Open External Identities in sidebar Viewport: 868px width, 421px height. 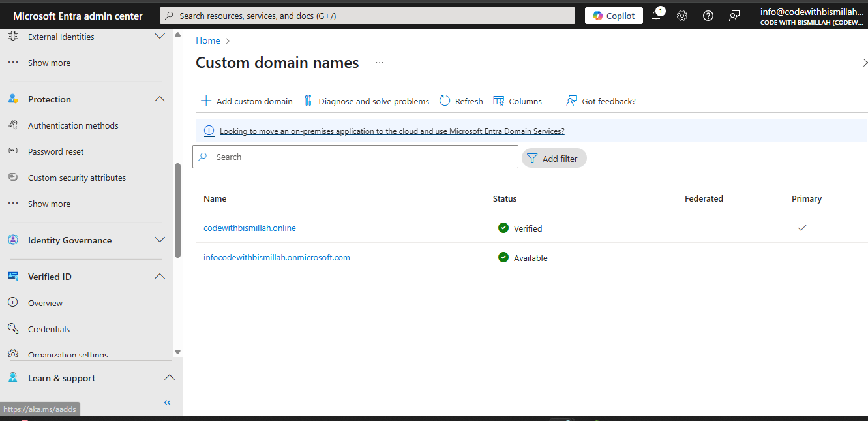coord(61,37)
